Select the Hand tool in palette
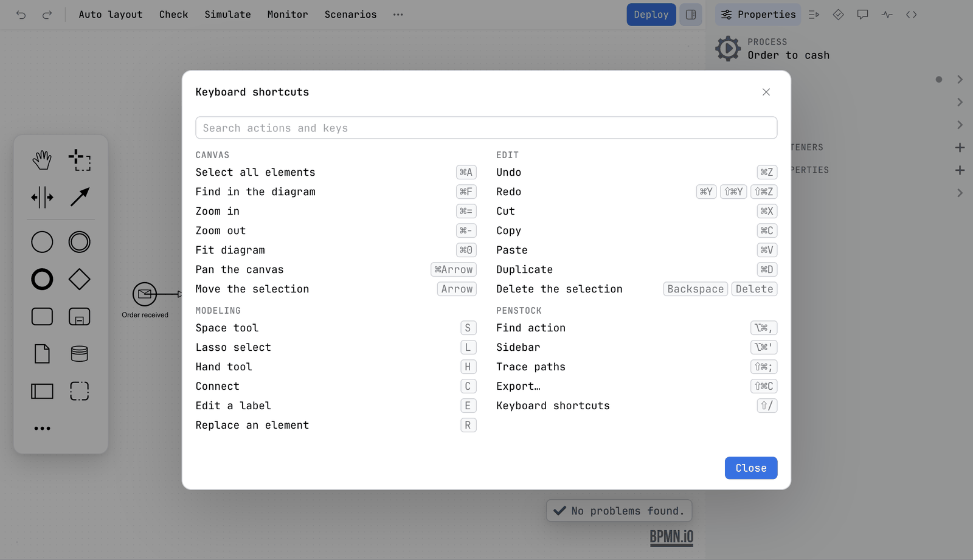973x560 pixels. pos(42,161)
